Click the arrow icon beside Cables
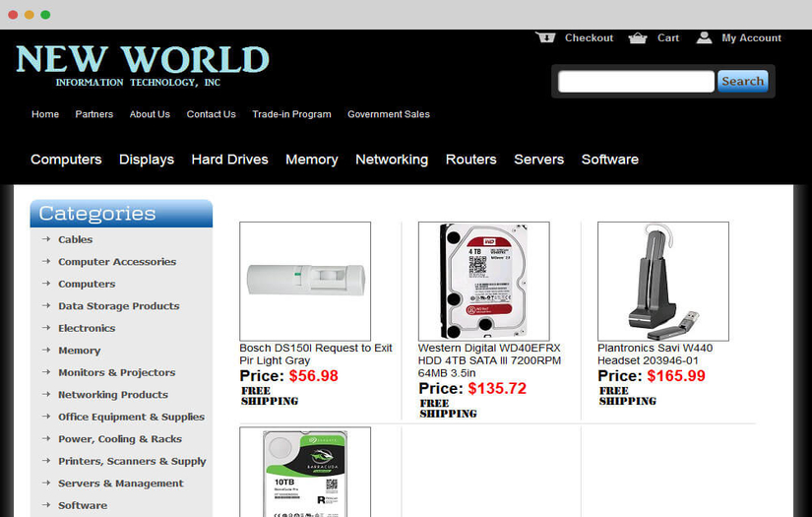 coord(46,239)
